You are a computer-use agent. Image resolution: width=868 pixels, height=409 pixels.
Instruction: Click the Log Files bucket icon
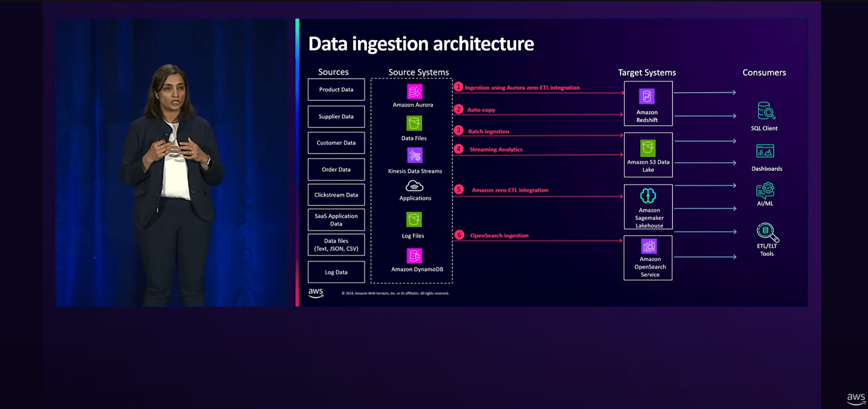coord(414,219)
